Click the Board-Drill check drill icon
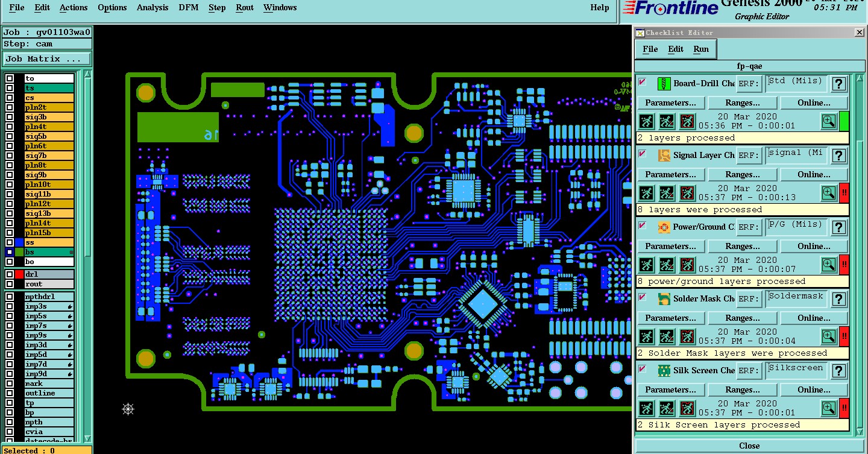The height and width of the screenshot is (454, 868). [664, 83]
